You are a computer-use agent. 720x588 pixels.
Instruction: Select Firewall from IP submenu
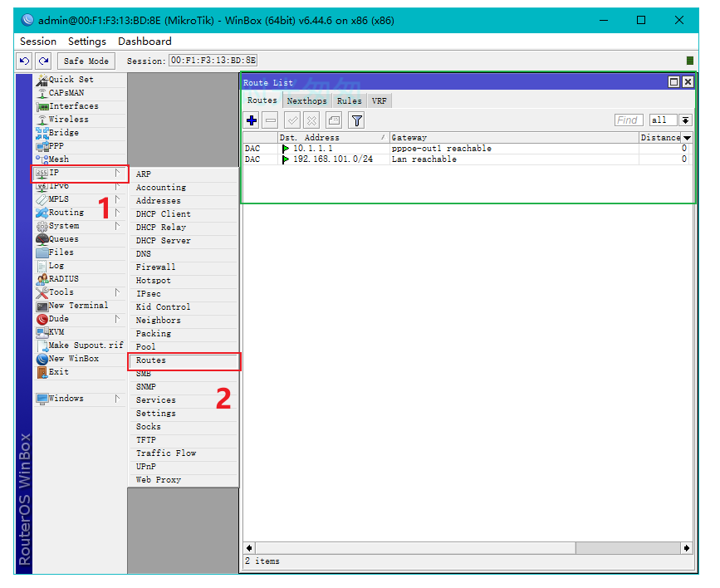(184, 267)
